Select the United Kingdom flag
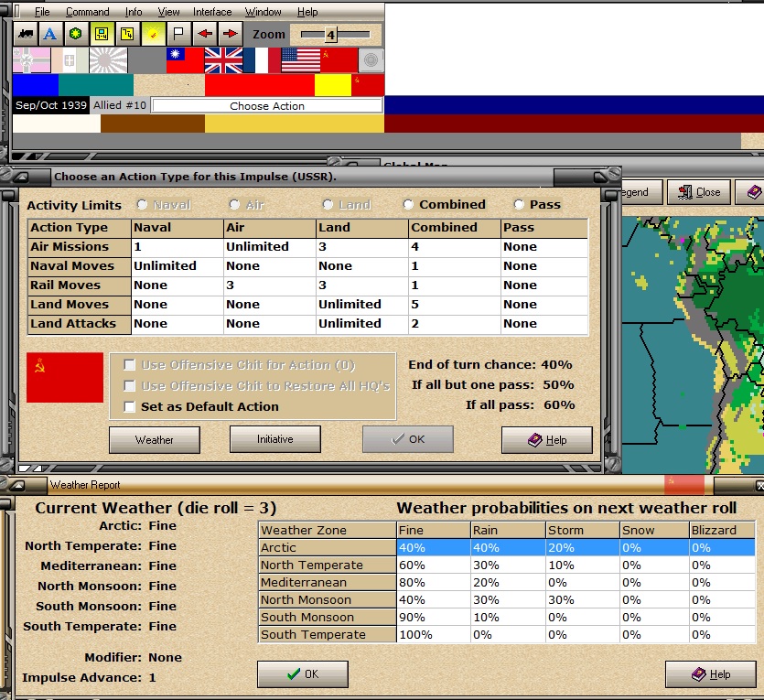This screenshot has width=764, height=700. (x=223, y=60)
